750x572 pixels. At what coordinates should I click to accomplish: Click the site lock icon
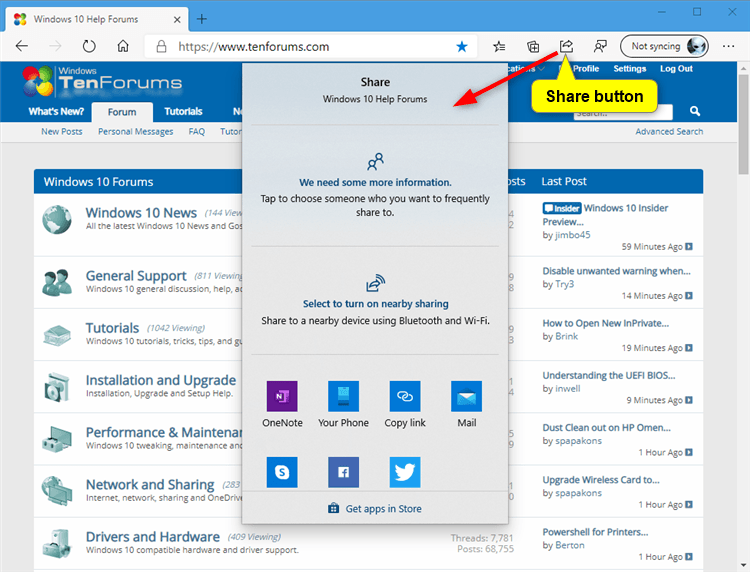tap(162, 46)
